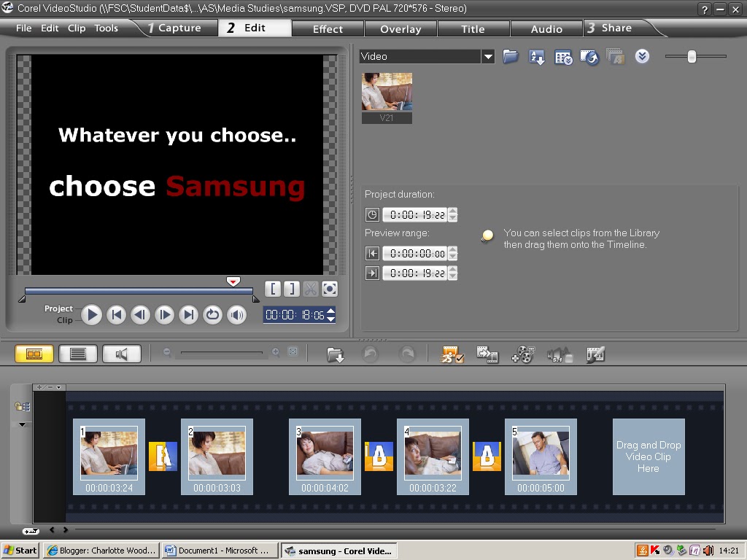Adjust the thumbnail size slider

point(692,57)
